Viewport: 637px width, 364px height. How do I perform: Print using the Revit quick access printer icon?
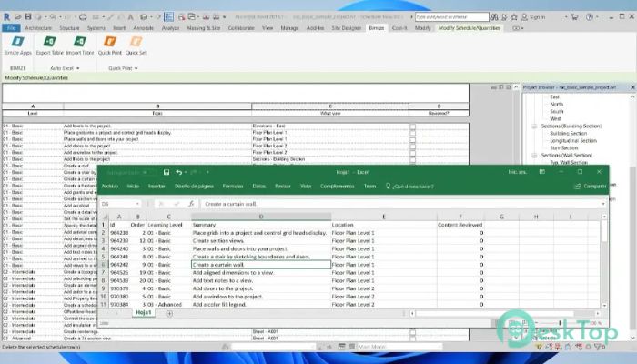click(x=83, y=17)
